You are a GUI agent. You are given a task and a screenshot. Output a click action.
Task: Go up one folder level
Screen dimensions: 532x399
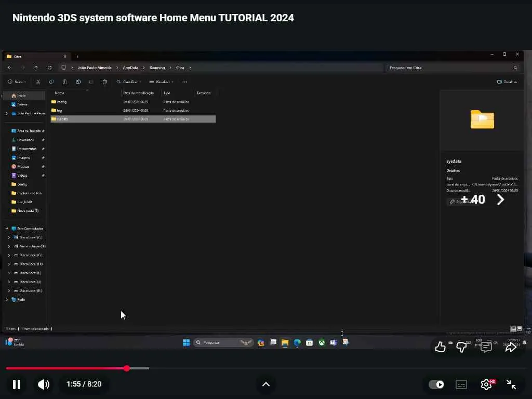[x=36, y=68]
